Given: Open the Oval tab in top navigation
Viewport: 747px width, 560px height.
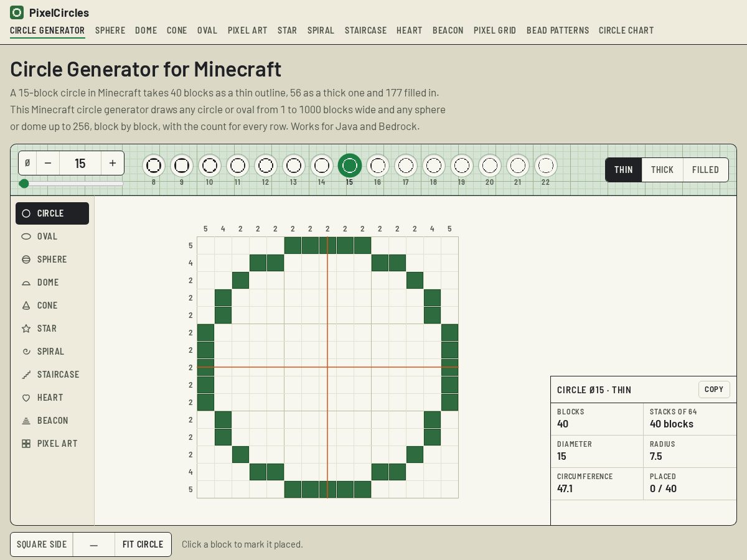Looking at the screenshot, I should point(207,30).
